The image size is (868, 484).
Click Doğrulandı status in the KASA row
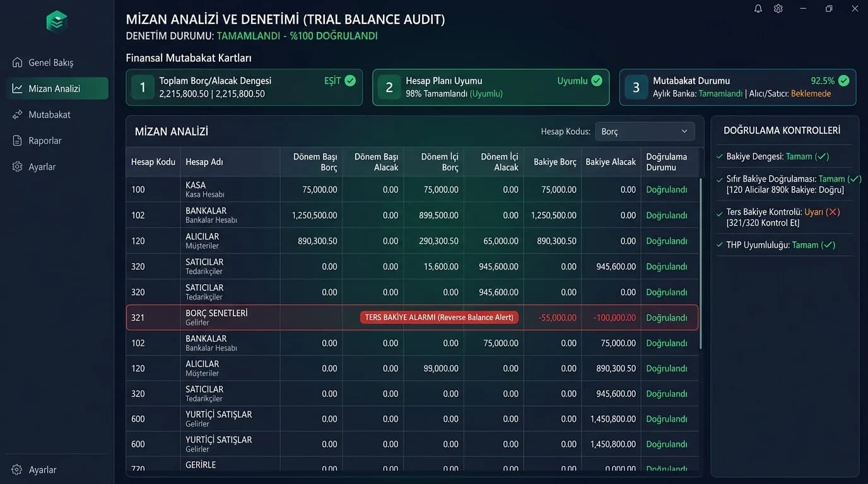point(667,190)
